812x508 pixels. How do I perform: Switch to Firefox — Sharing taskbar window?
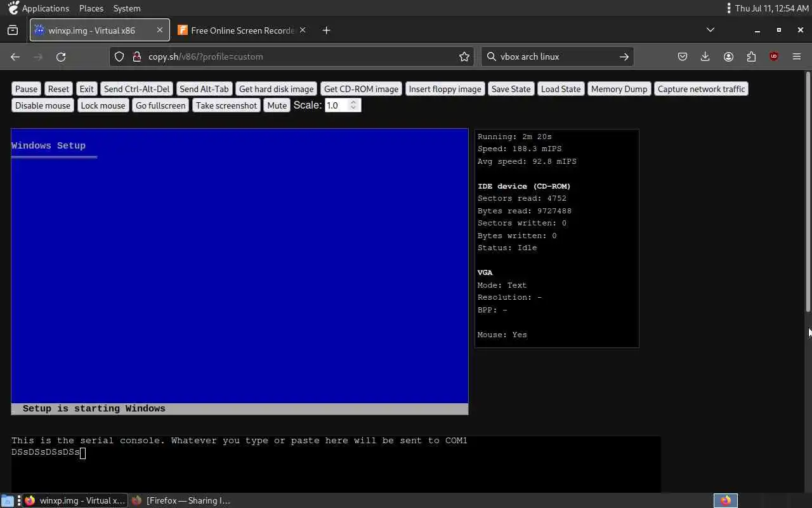click(x=181, y=500)
